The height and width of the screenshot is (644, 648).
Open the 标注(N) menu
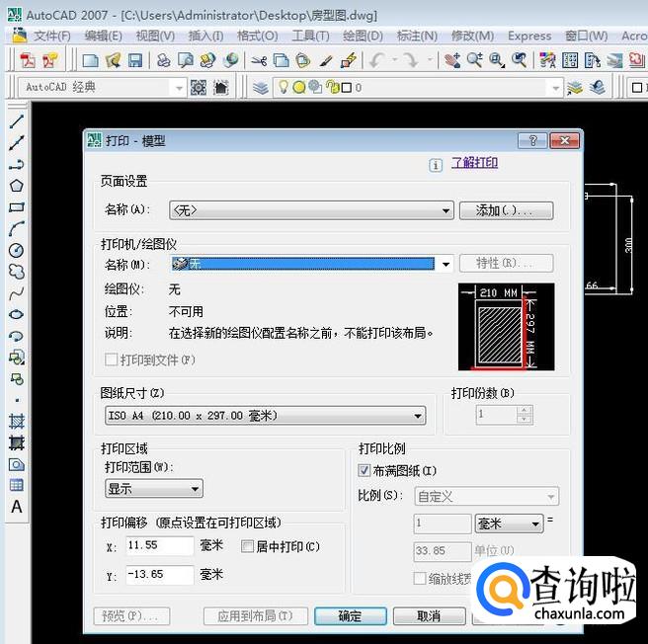[417, 36]
